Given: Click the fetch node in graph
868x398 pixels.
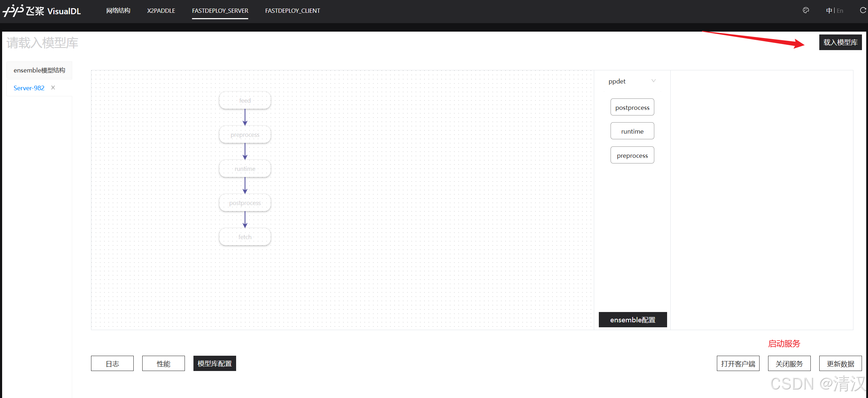Looking at the screenshot, I should pyautogui.click(x=245, y=237).
